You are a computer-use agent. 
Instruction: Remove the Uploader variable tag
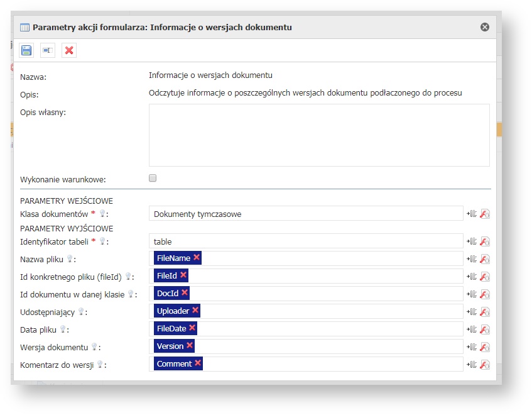pyautogui.click(x=195, y=311)
